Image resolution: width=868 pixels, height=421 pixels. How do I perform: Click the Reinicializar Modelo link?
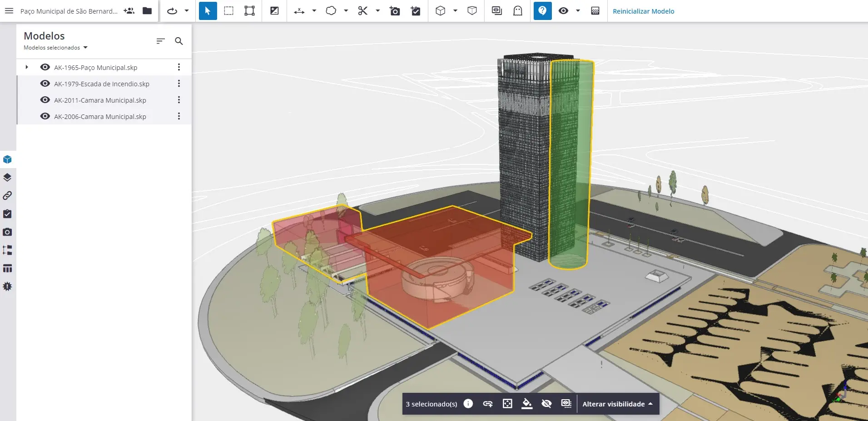pos(643,11)
